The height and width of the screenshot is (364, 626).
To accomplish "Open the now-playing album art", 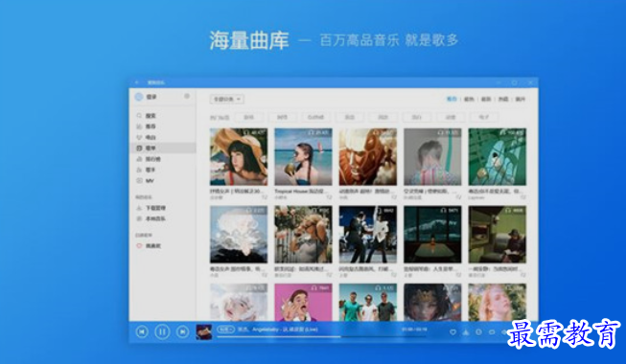I will (x=203, y=331).
